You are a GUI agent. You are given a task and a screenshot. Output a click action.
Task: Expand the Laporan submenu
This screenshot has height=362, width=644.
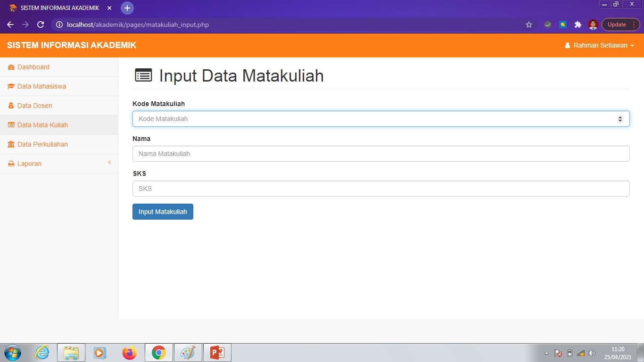[30, 163]
